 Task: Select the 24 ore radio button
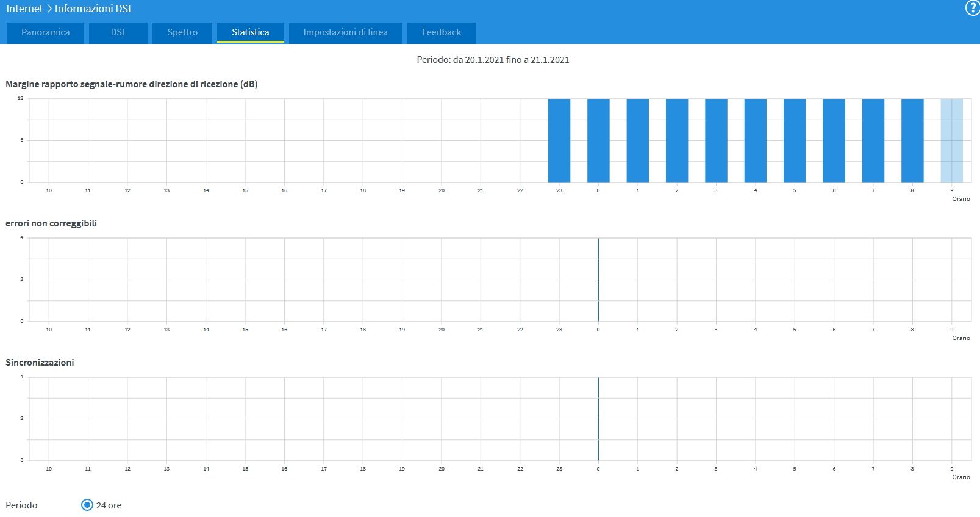tap(87, 505)
